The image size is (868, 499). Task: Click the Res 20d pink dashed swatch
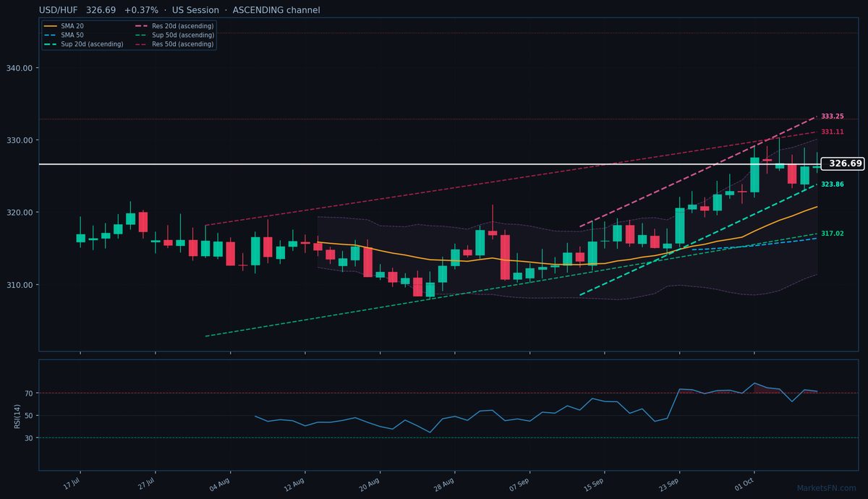142,26
